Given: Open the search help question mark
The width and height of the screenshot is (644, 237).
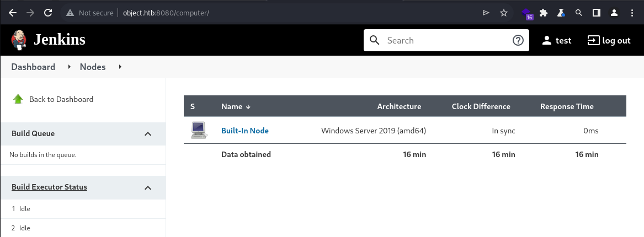Looking at the screenshot, I should [x=518, y=40].
